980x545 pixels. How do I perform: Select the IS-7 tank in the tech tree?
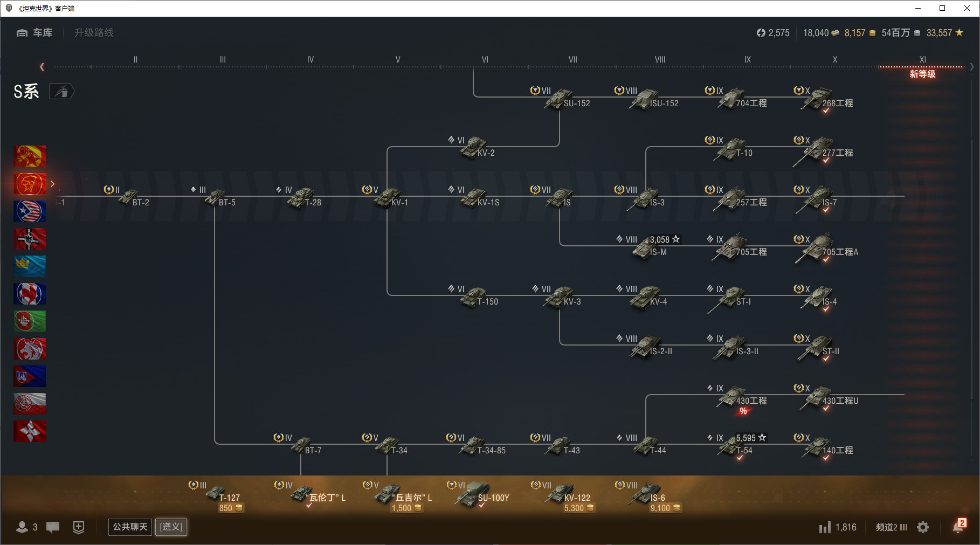tap(818, 199)
